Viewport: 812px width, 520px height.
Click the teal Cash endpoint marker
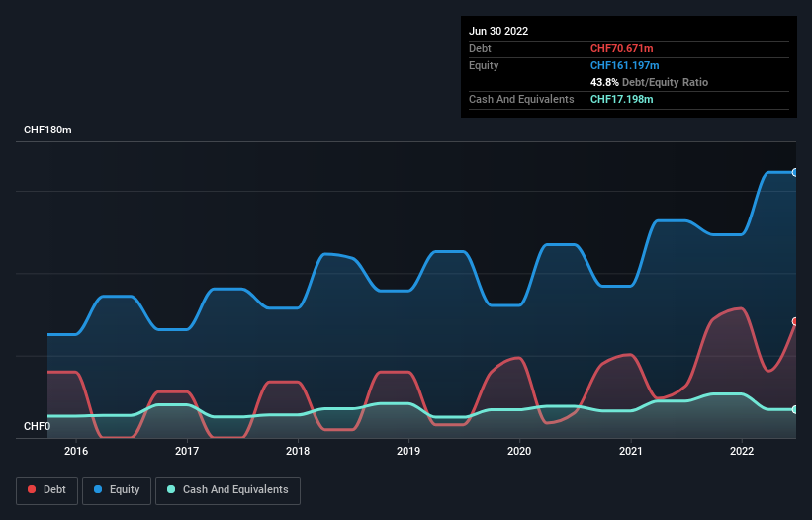point(795,410)
